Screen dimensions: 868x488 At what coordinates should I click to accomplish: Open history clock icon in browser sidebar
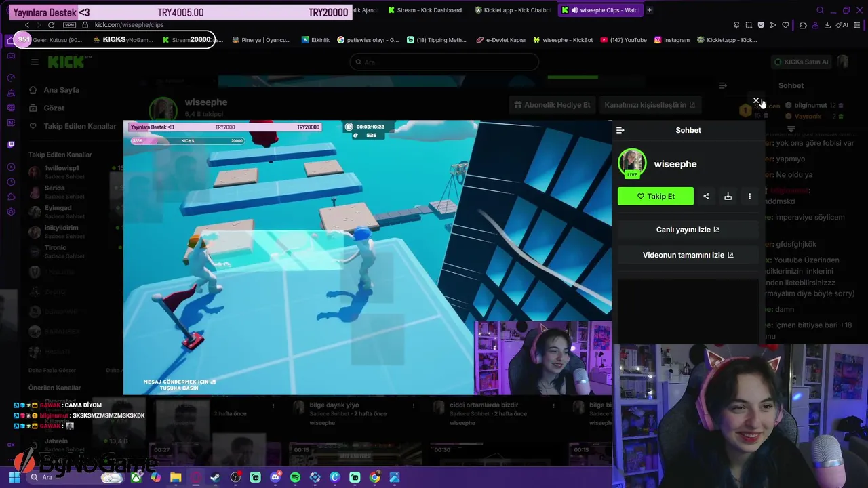coord(11,182)
